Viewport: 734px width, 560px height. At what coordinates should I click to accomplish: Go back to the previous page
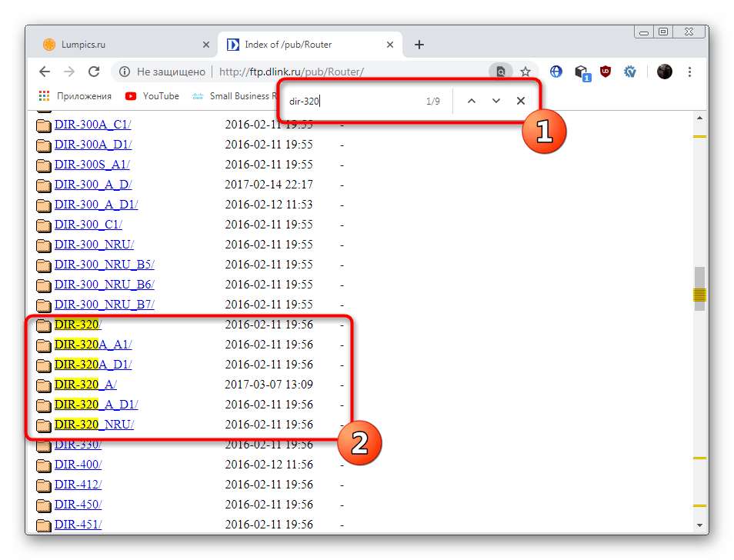coord(45,72)
